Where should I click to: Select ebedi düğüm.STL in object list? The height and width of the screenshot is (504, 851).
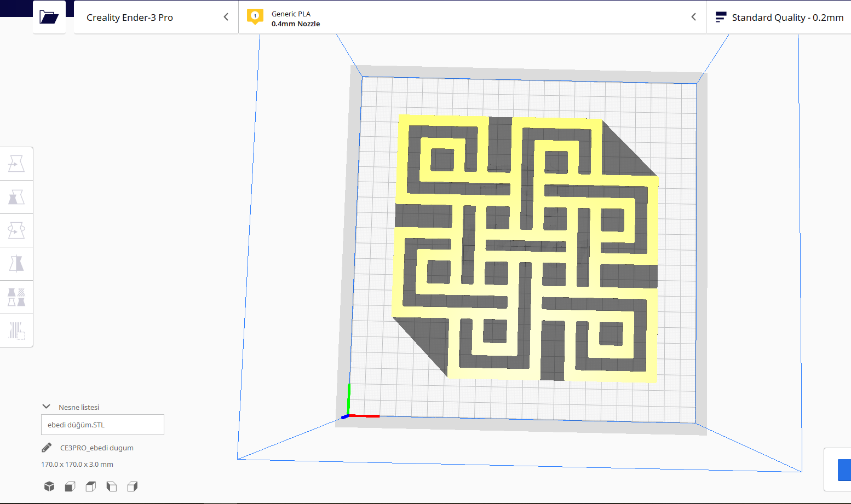click(x=102, y=425)
